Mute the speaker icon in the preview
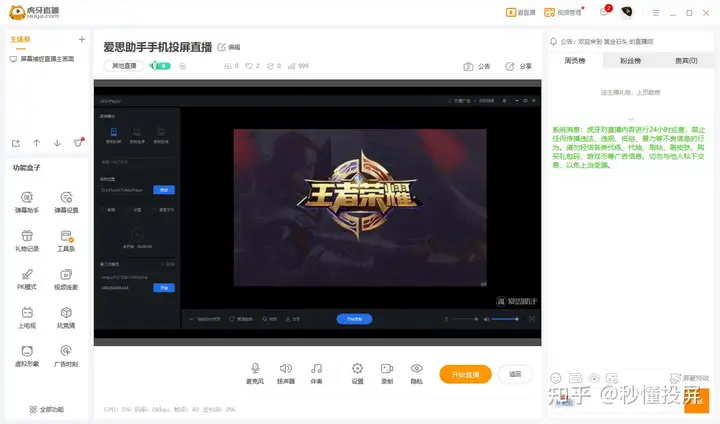 [486, 319]
